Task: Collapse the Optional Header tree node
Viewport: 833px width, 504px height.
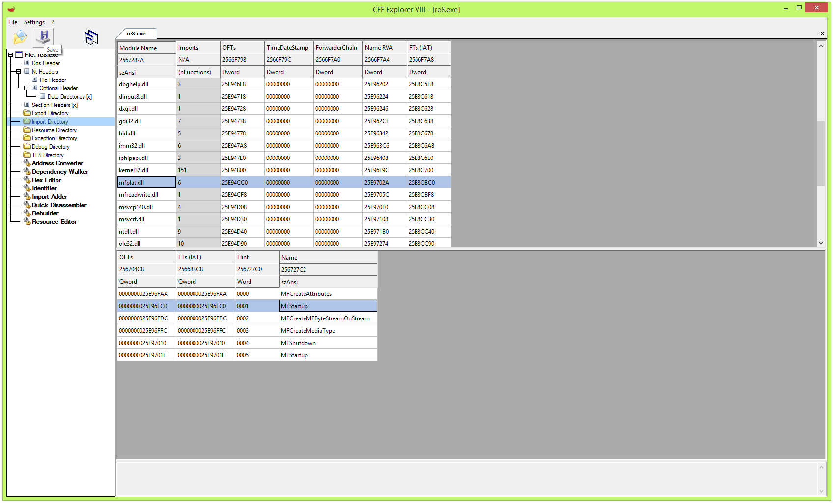Action: [26, 88]
